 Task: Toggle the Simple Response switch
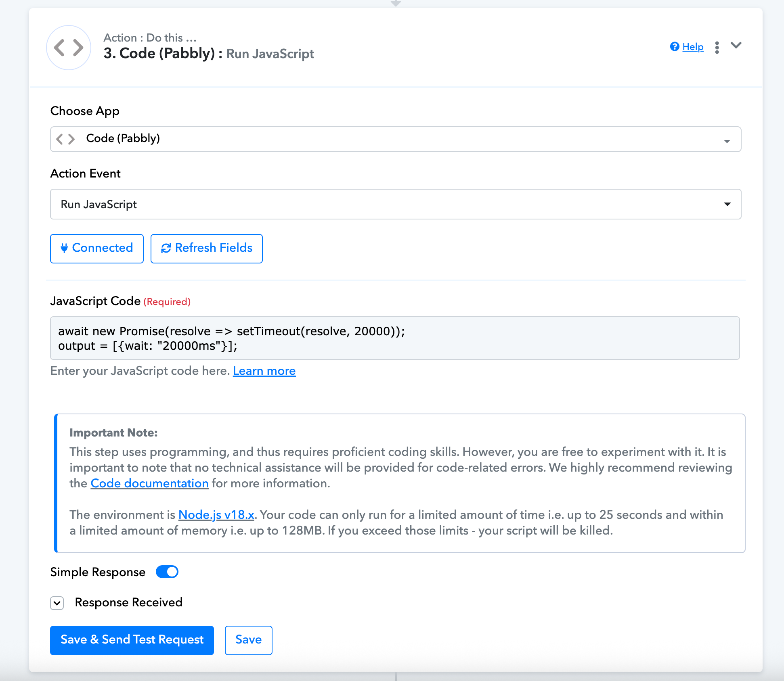tap(167, 572)
